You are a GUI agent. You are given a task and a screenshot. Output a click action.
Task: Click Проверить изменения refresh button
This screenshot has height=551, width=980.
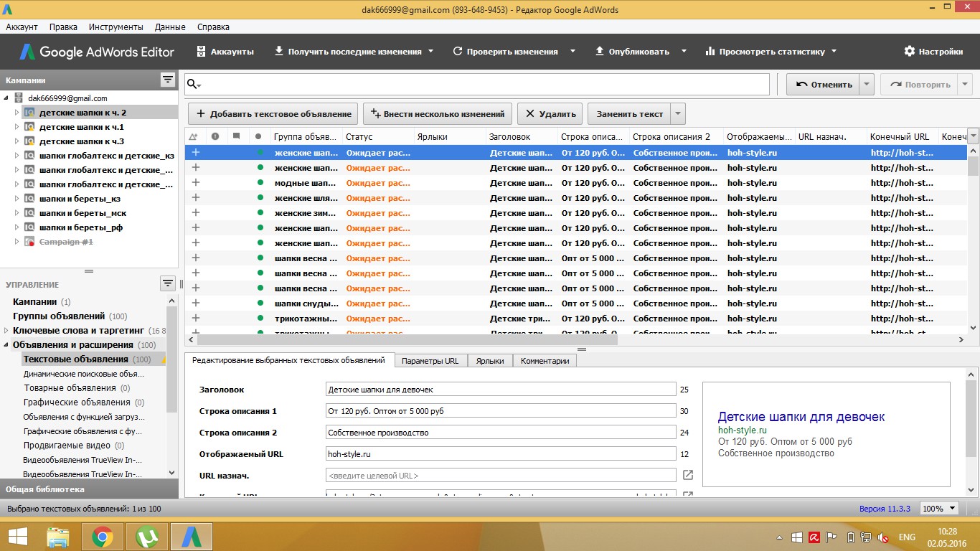505,52
